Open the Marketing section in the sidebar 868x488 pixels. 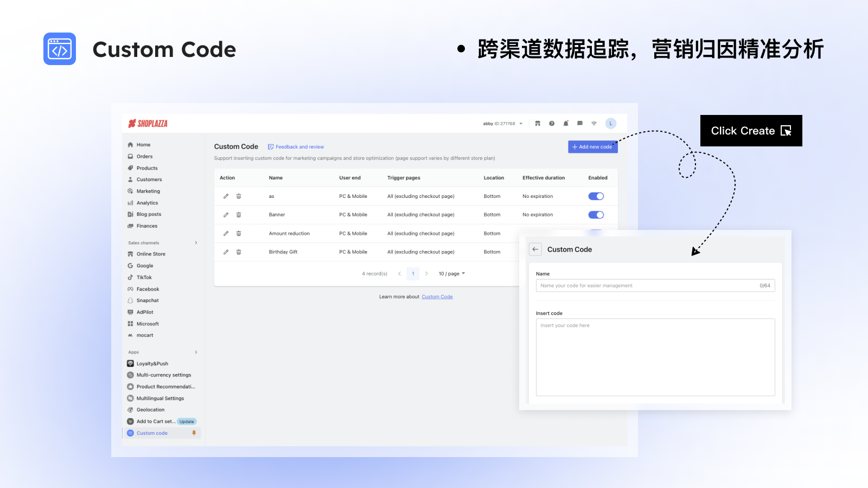pos(148,191)
